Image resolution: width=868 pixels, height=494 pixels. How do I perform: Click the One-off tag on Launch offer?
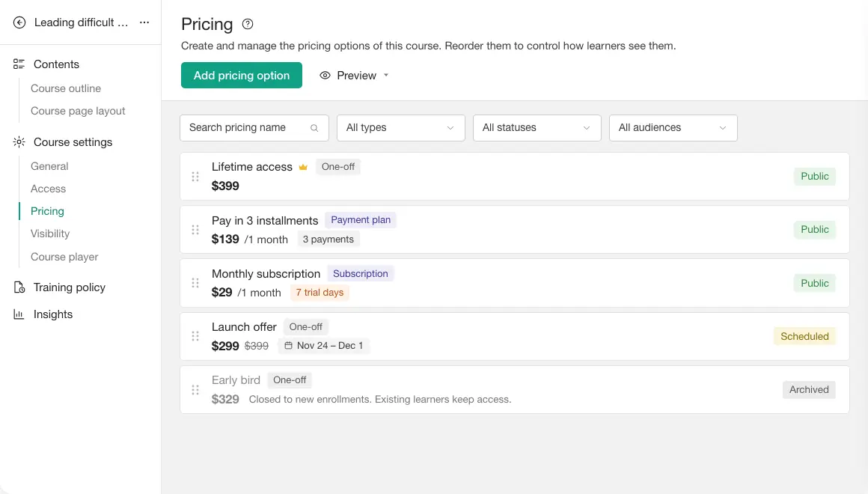(x=305, y=327)
